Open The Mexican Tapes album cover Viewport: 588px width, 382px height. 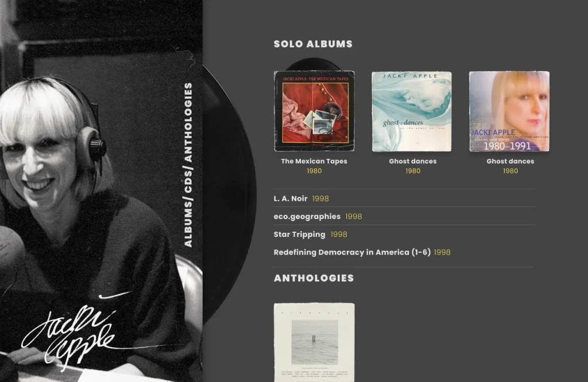(314, 111)
